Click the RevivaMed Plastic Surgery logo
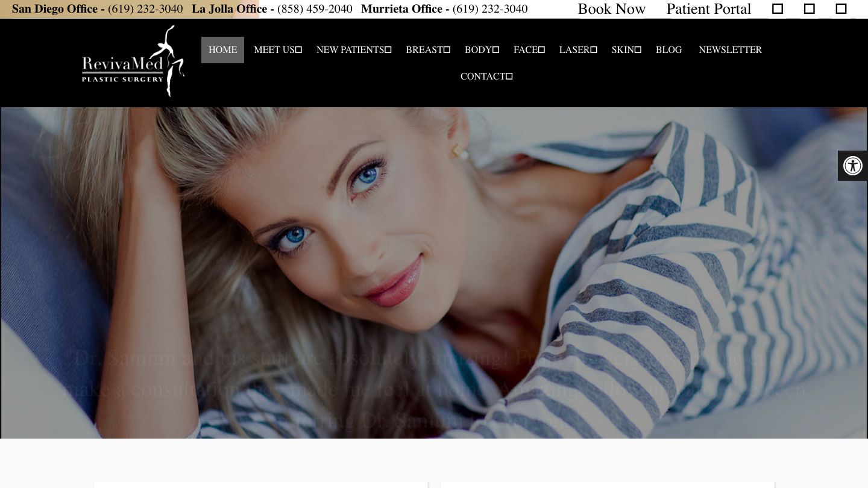Image resolution: width=868 pixels, height=488 pixels. pyautogui.click(x=133, y=62)
